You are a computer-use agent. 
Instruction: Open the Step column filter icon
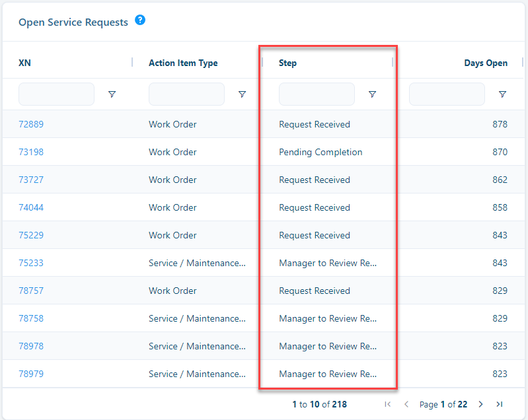click(x=373, y=94)
